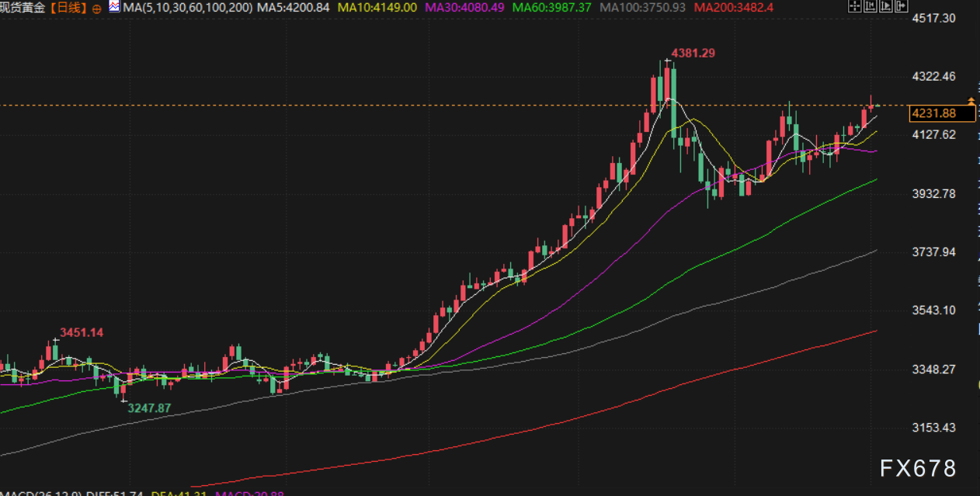Open the 日线 timeframe selector
The image size is (980, 496).
pyautogui.click(x=69, y=8)
